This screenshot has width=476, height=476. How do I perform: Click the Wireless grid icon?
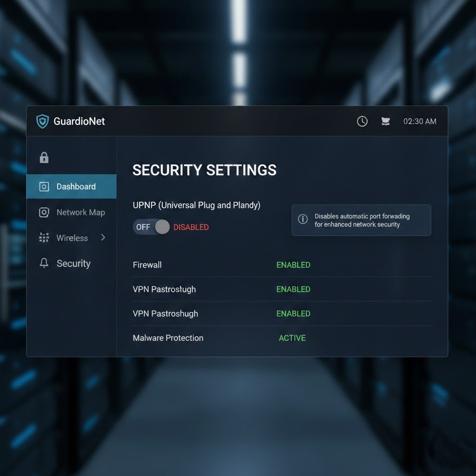click(44, 238)
